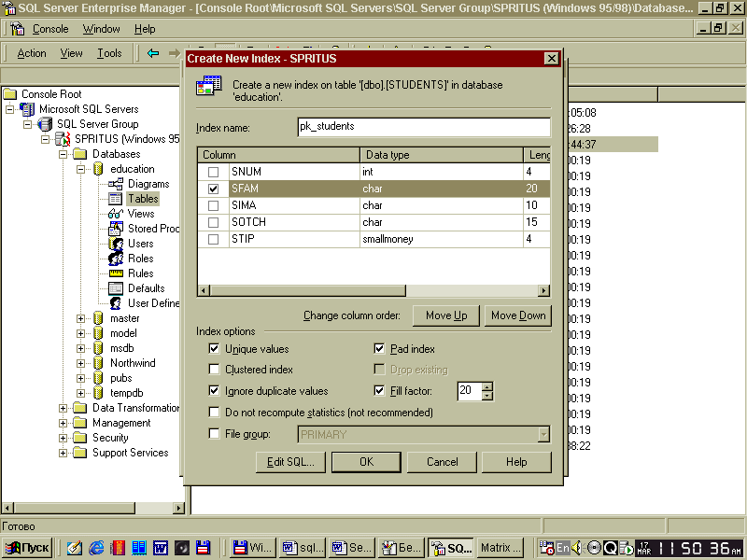Click the Rules ruler icon
Image resolution: width=747 pixels, height=560 pixels.
click(116, 273)
